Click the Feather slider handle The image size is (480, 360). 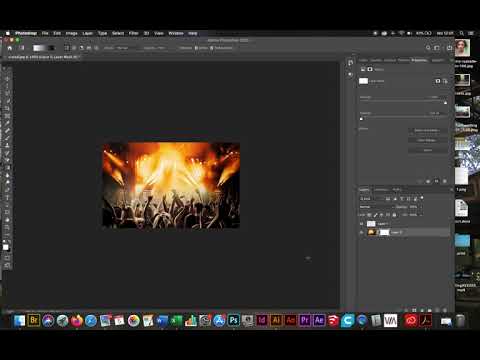pyautogui.click(x=361, y=119)
